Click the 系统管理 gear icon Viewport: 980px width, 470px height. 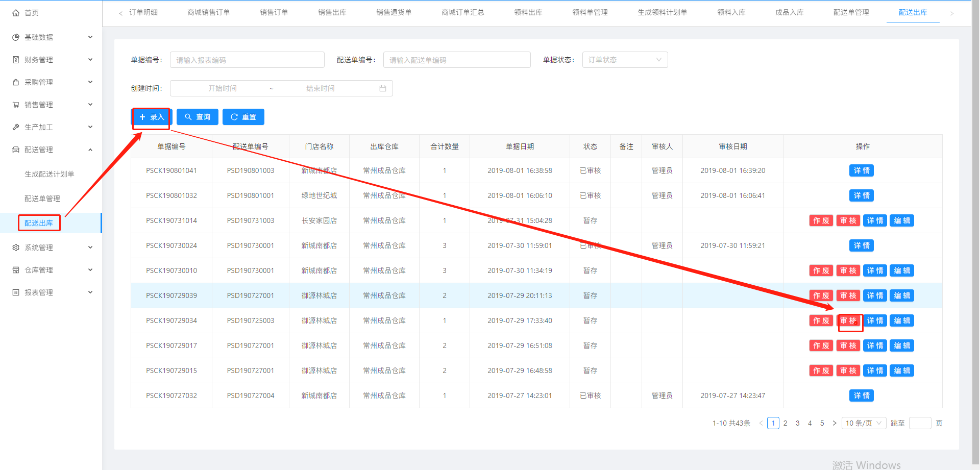click(x=16, y=248)
